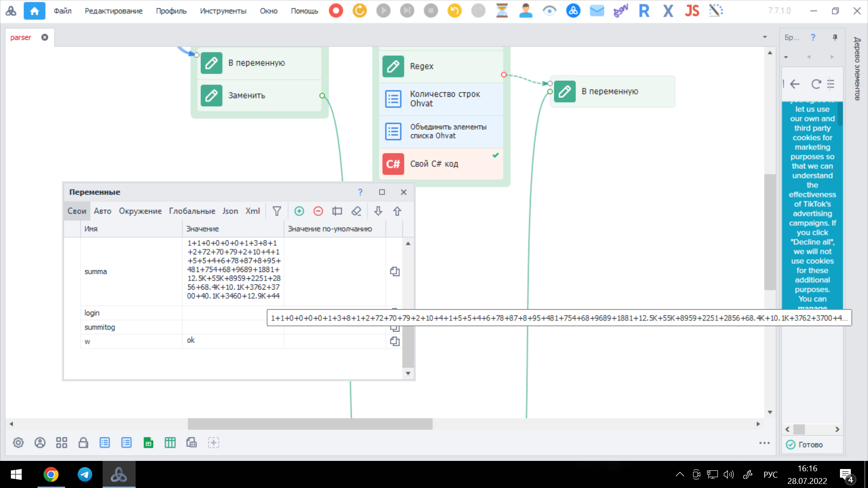The height and width of the screenshot is (488, 868).
Task: Open the Windows Start menu
Action: (x=16, y=474)
